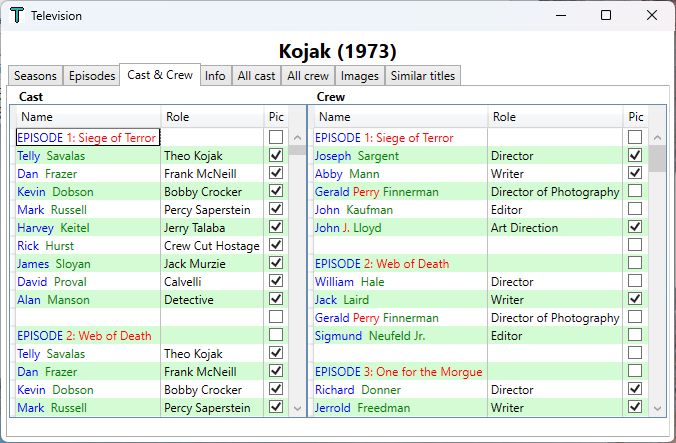Maximize the Television window

click(x=606, y=16)
